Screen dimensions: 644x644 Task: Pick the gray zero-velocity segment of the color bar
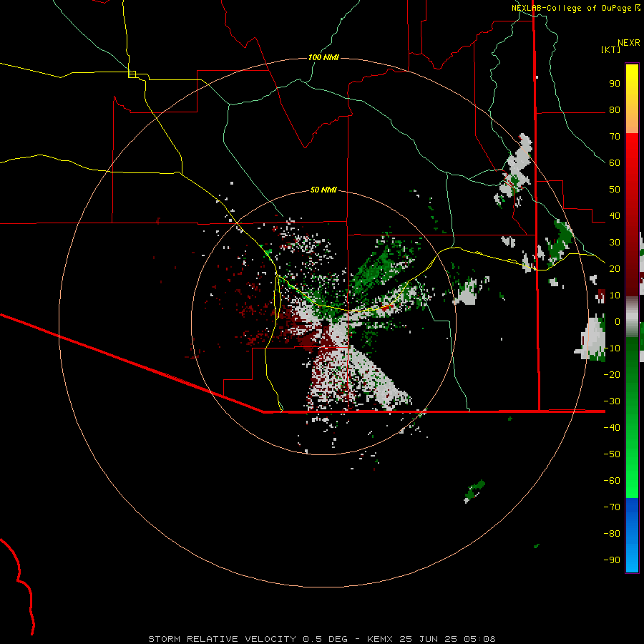(x=632, y=316)
